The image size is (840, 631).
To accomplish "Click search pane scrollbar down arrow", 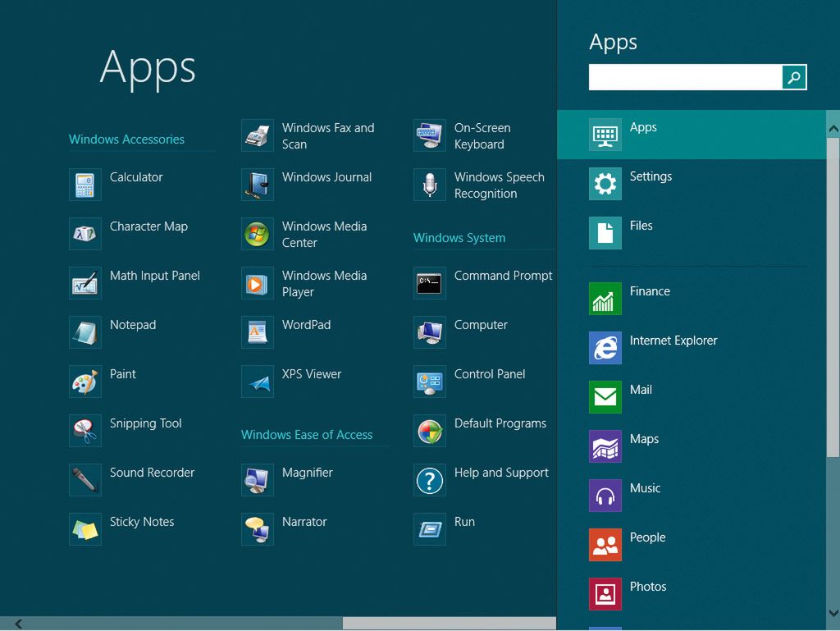I will click(833, 613).
